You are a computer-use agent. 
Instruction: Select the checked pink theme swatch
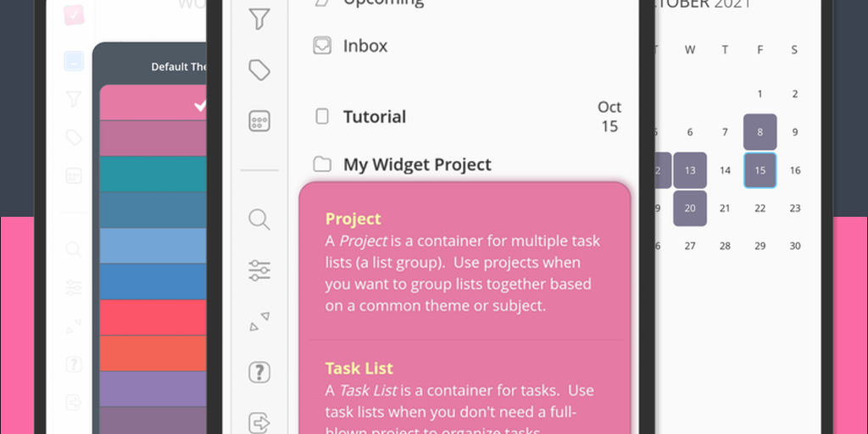[x=153, y=103]
